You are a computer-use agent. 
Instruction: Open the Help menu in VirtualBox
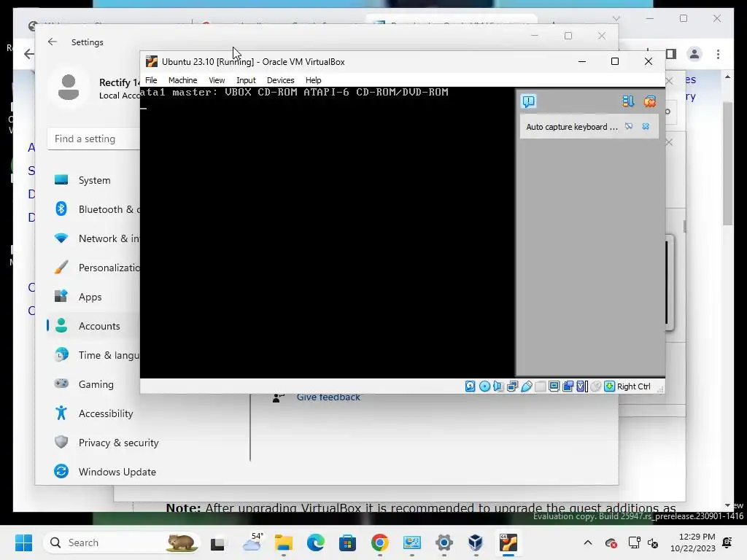click(314, 80)
